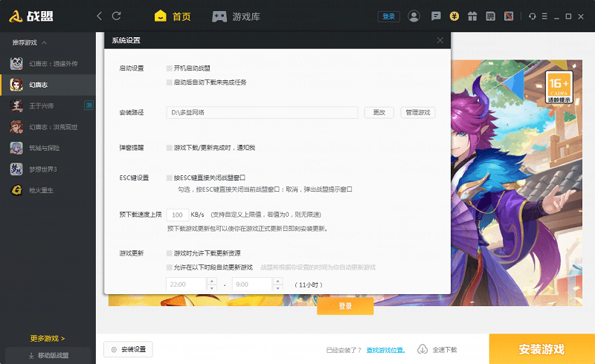Decrease the 9:00 end time stepper
Viewport: 595px width, 364px height.
click(x=277, y=288)
